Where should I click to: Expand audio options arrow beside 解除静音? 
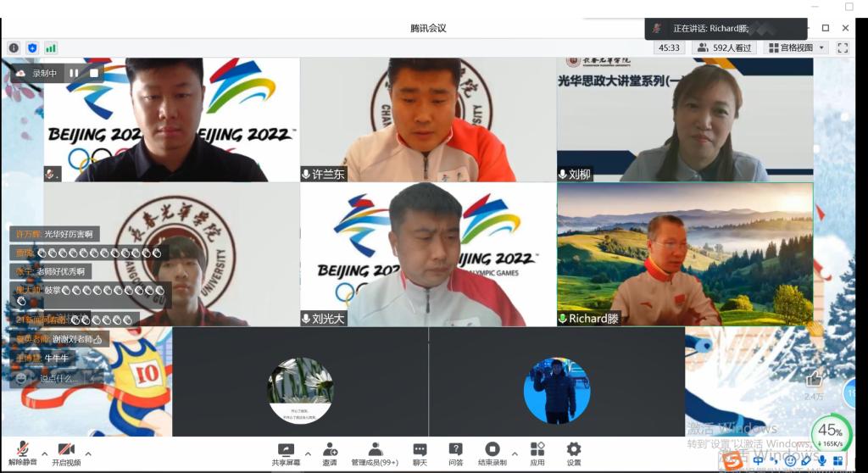click(44, 454)
